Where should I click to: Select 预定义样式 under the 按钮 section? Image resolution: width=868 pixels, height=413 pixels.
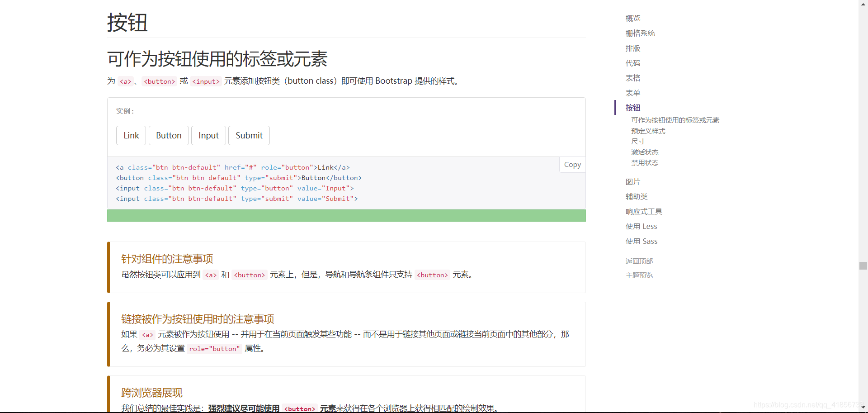[x=648, y=131]
